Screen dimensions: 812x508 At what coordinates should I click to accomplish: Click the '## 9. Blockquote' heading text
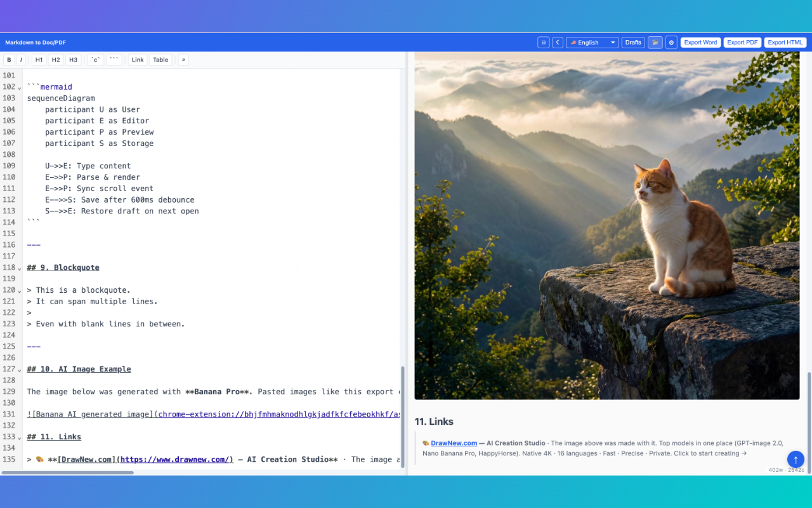tap(63, 268)
